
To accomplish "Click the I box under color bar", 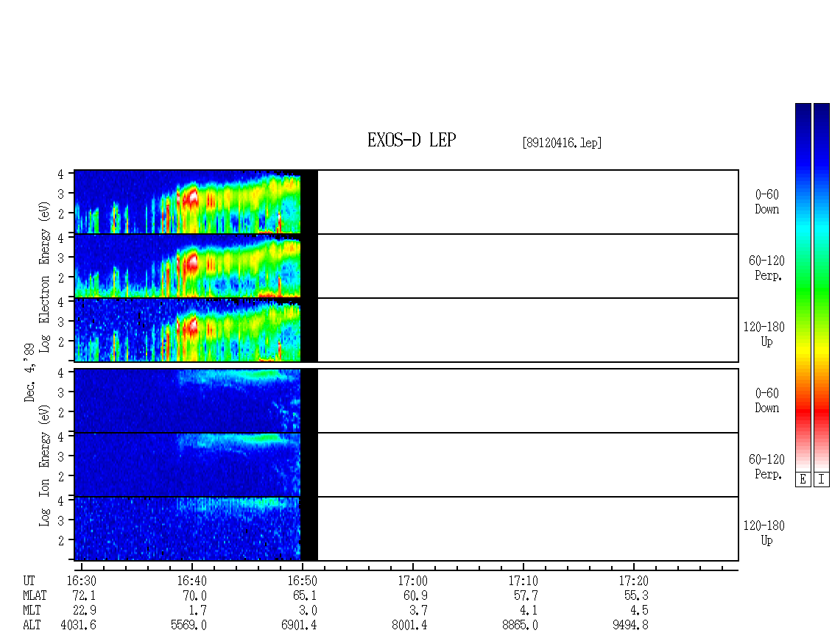I will (822, 480).
